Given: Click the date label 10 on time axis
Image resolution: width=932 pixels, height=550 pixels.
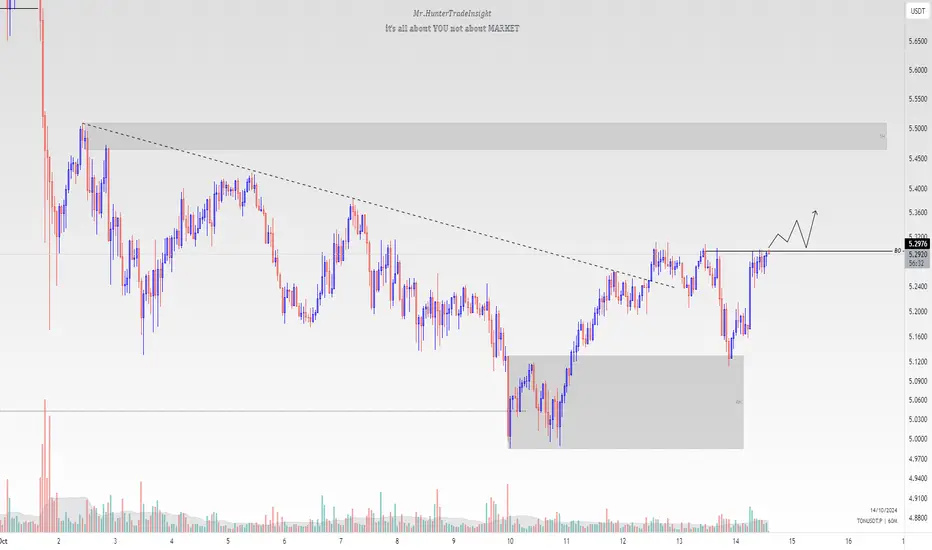Looking at the screenshot, I should (509, 541).
